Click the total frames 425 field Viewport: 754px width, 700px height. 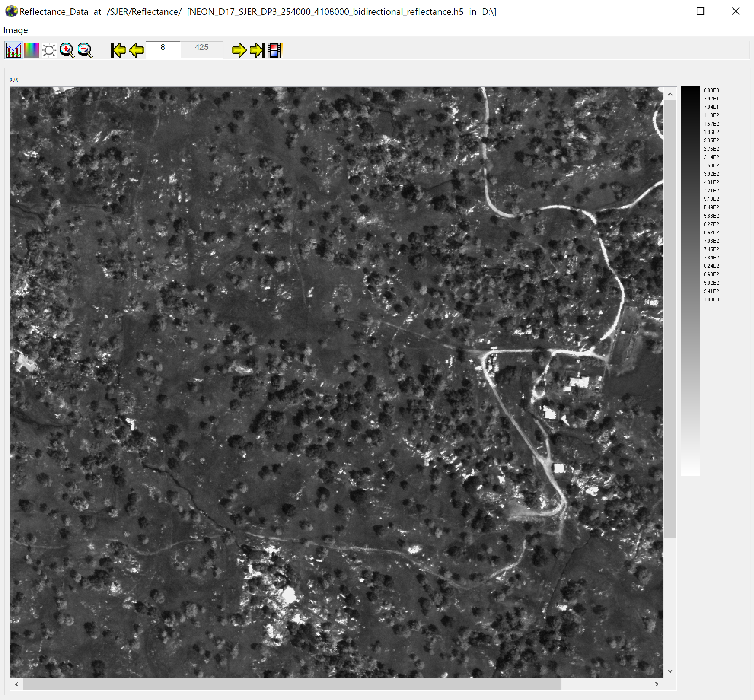[x=202, y=50]
